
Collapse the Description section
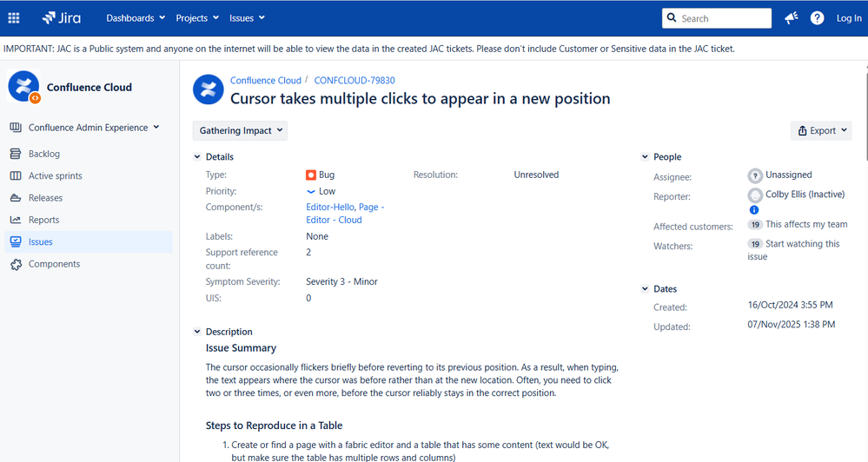tap(197, 332)
